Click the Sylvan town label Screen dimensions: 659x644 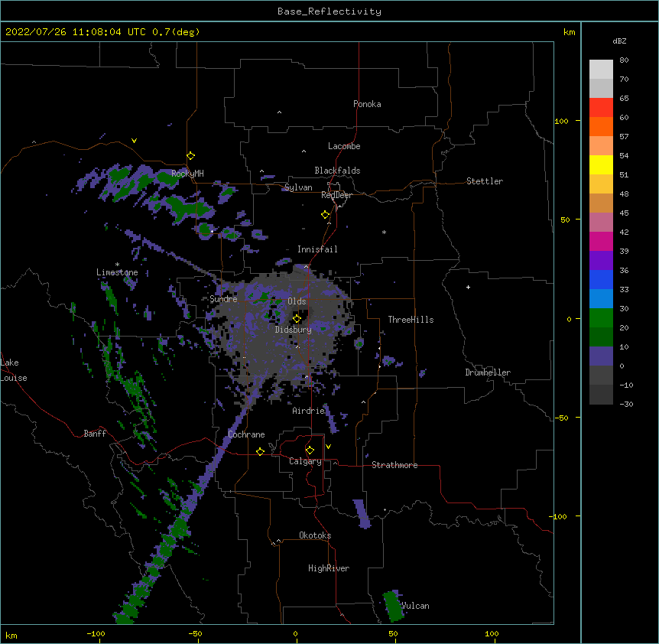[x=298, y=187]
